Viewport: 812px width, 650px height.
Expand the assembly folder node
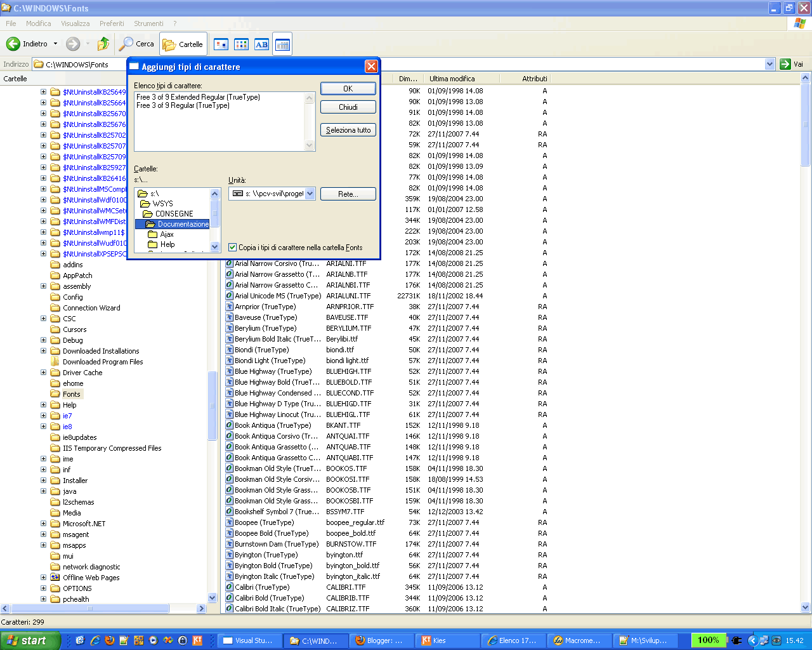click(x=43, y=286)
